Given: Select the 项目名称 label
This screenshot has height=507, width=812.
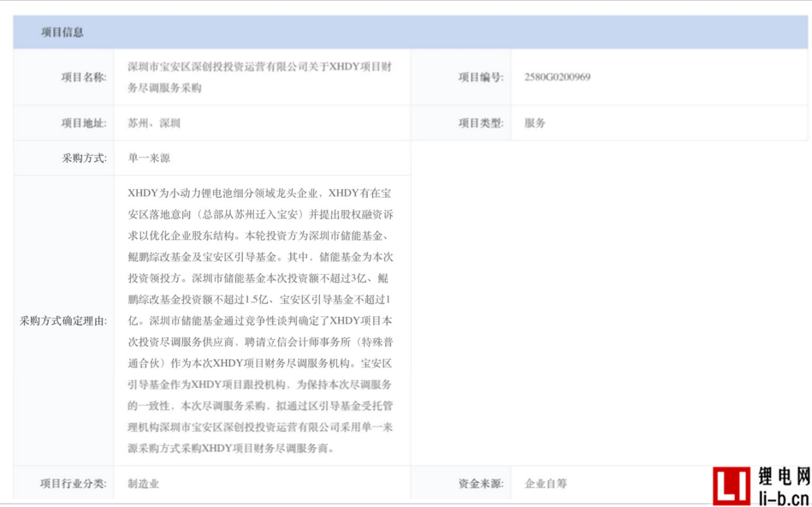Looking at the screenshot, I should (x=84, y=78).
